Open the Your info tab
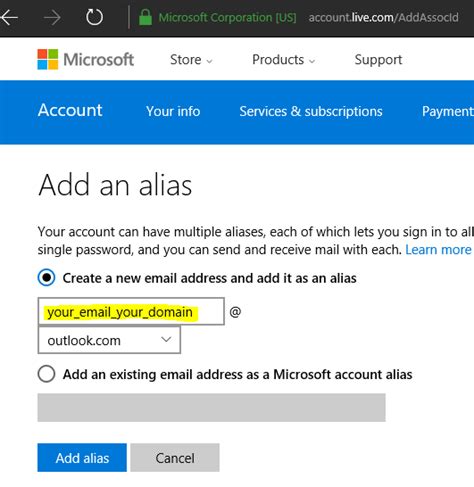Image resolution: width=474 pixels, height=487 pixels. (x=173, y=111)
